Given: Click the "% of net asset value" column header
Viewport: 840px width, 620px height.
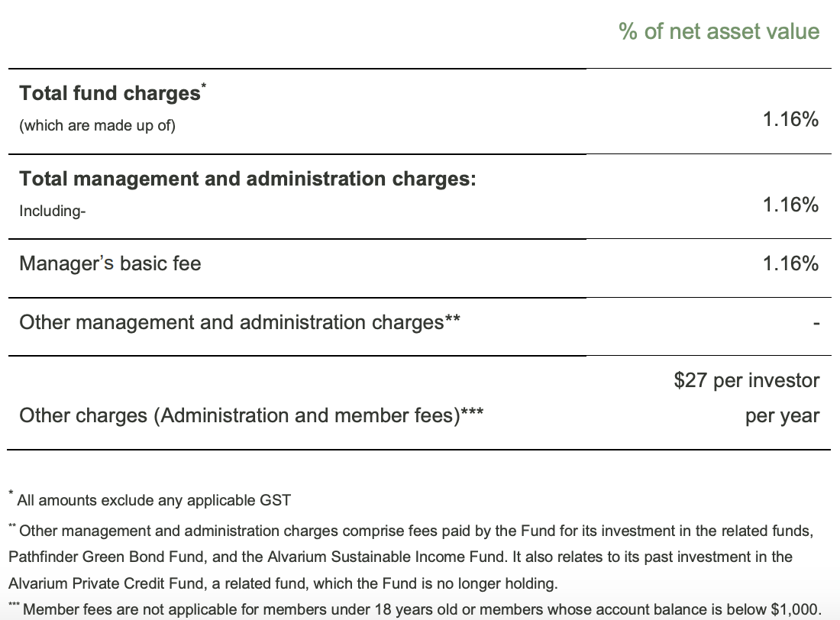Looking at the screenshot, I should pos(719,31).
